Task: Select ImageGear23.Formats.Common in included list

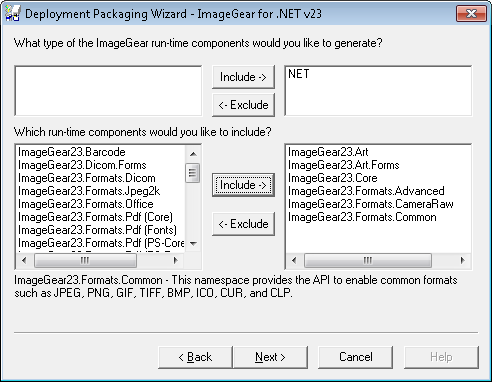Action: pos(362,217)
